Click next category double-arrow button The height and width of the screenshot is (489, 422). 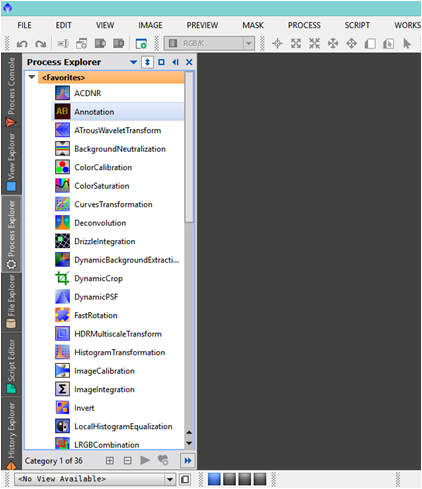(188, 460)
